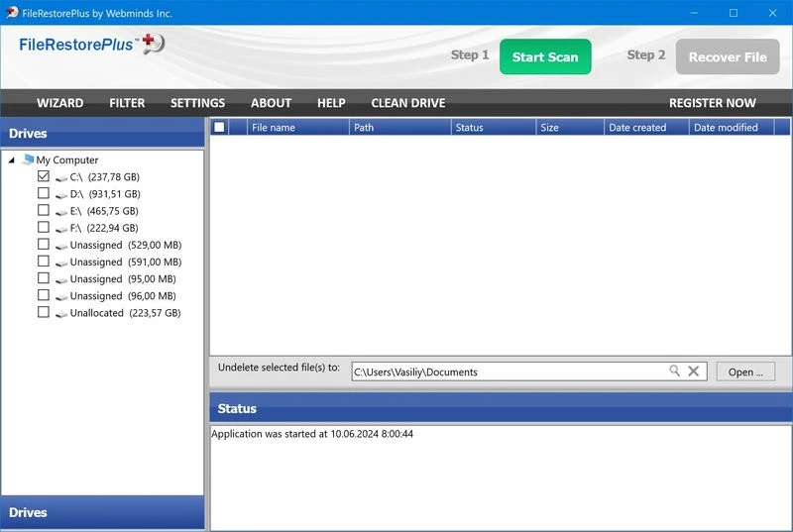The width and height of the screenshot is (793, 532).
Task: Clear the undelete path with X icon
Action: 694,372
